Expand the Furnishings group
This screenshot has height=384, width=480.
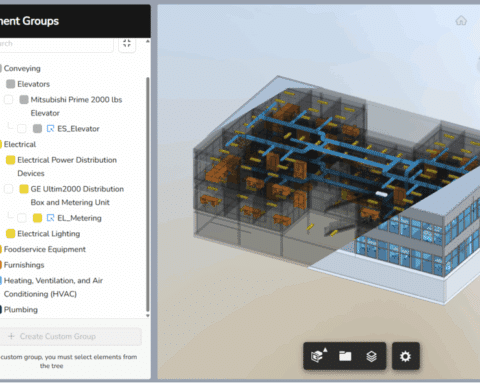[24, 265]
